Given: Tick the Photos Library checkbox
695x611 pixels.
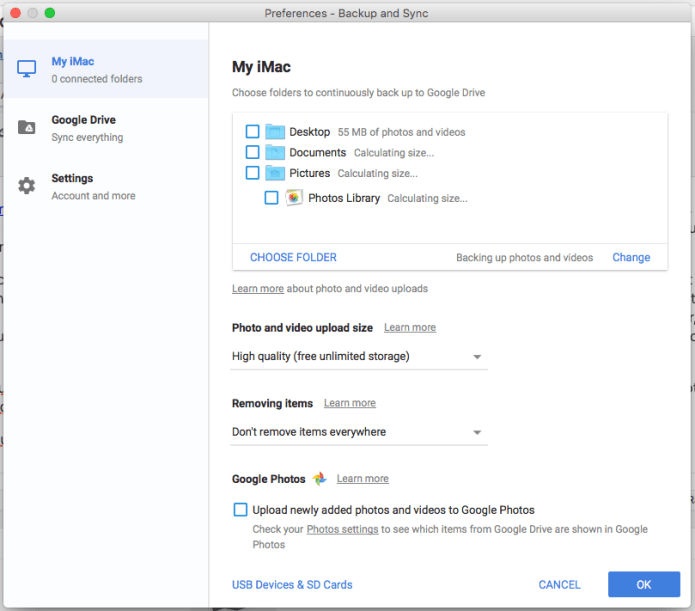Looking at the screenshot, I should [x=271, y=198].
